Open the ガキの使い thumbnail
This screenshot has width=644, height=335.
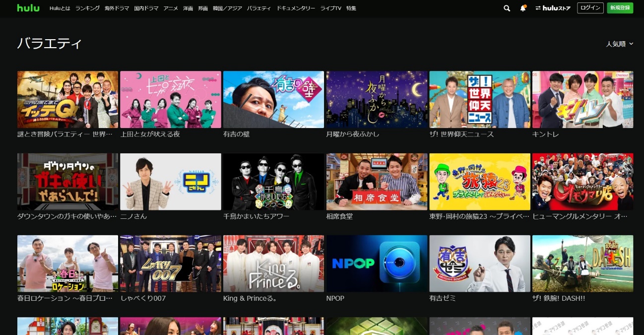pos(67,182)
